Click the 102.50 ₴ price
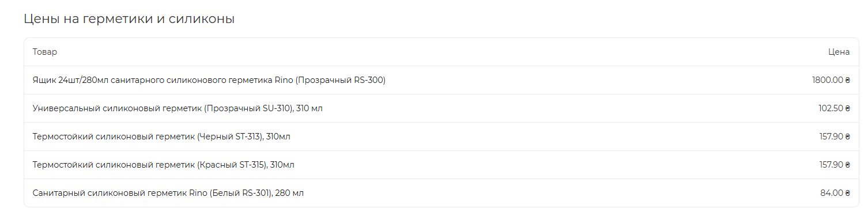Screen dimensions: 868x212 tap(835, 108)
